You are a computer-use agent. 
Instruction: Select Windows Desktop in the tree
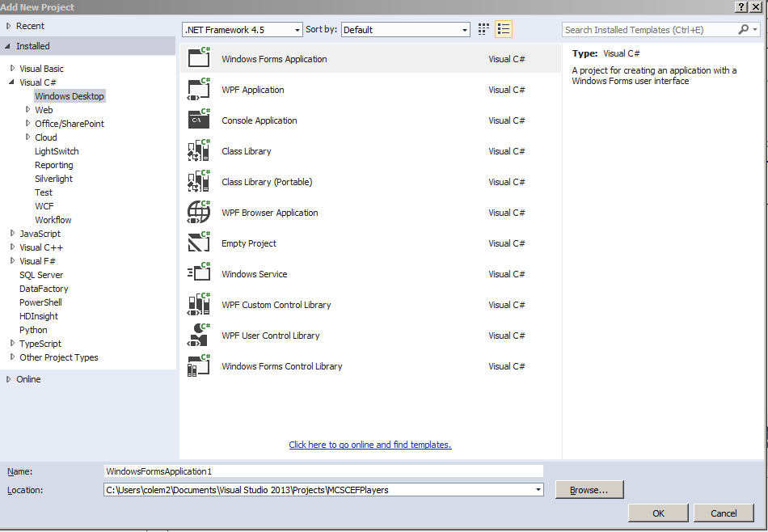coord(70,96)
